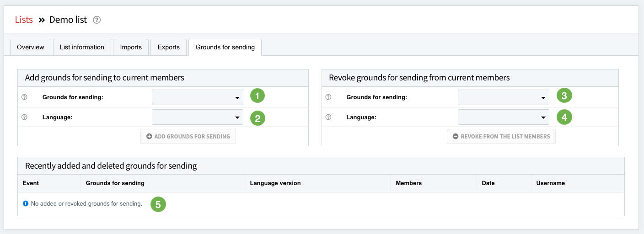Go to the Imports tab
Viewport: 644px width, 234px height.
point(131,47)
